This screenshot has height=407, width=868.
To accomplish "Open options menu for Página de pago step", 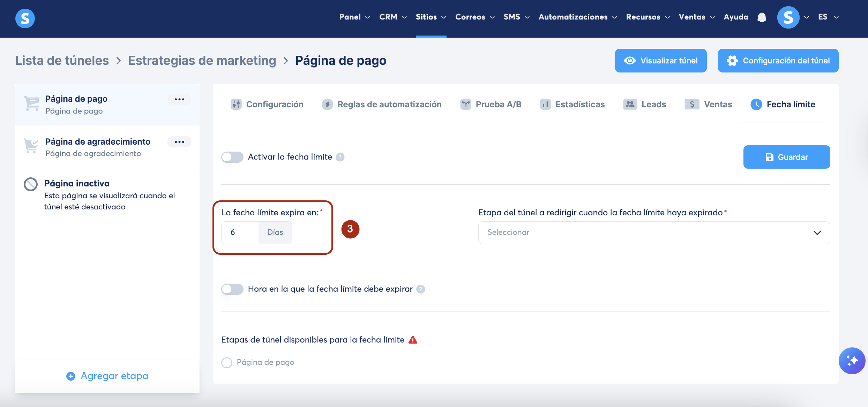I will [179, 99].
